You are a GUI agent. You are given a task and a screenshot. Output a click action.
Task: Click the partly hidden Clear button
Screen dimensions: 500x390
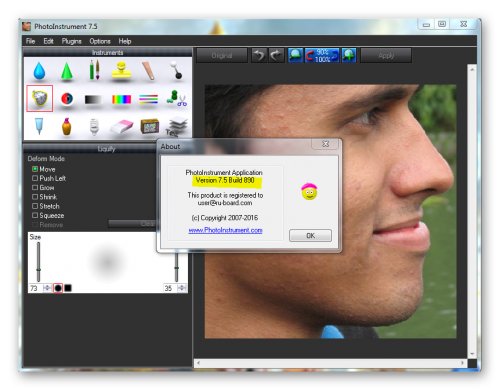(x=133, y=223)
